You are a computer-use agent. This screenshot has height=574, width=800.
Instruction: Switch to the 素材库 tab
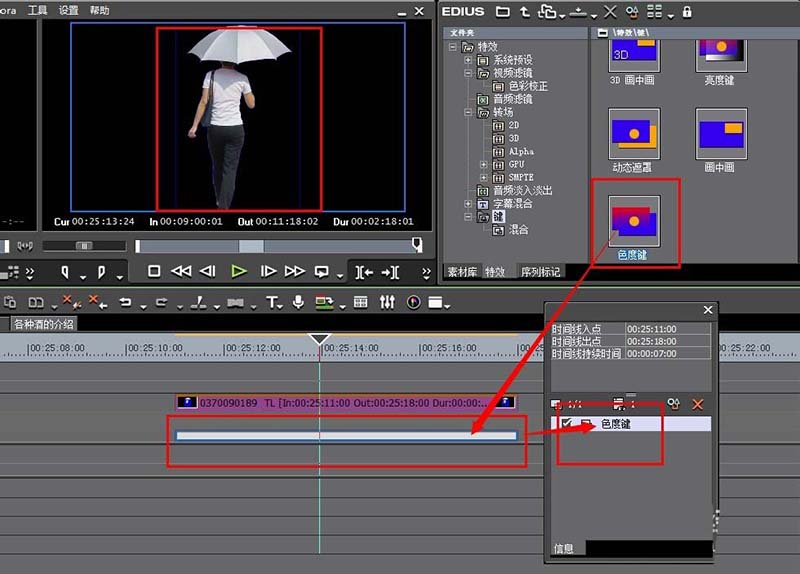462,272
